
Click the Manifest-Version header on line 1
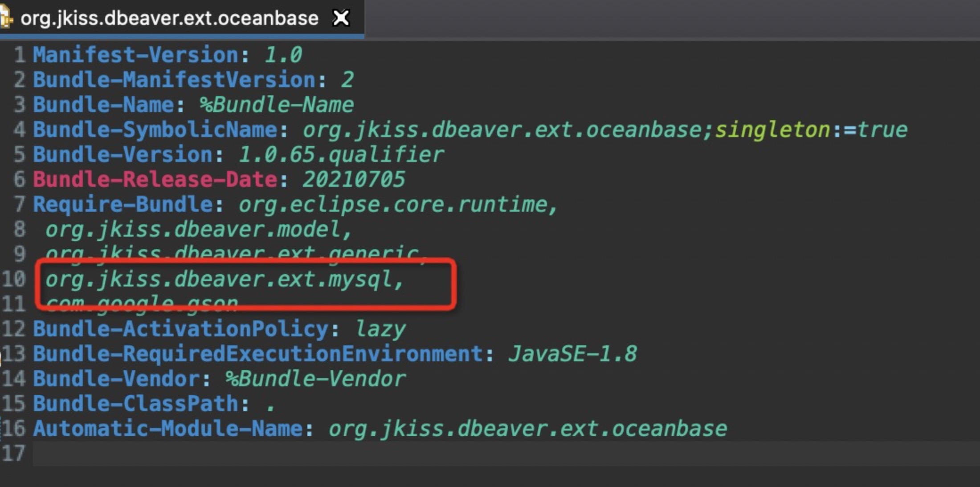click(x=136, y=55)
